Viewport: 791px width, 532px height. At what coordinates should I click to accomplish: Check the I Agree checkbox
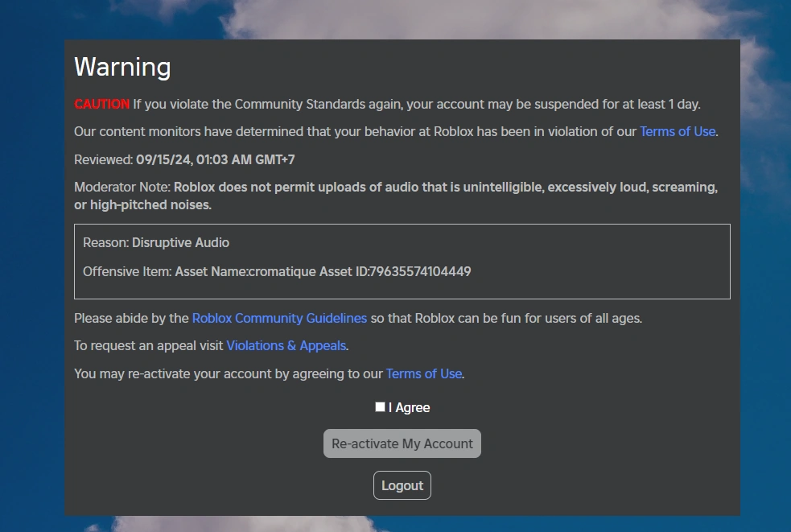point(380,407)
